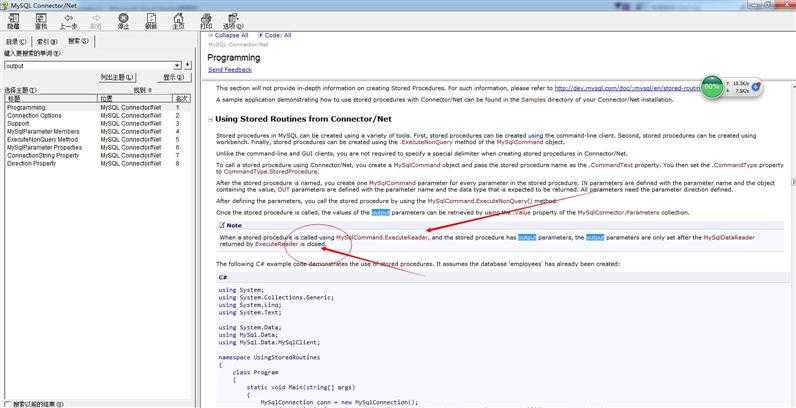Click the Refresh (刷新) toolbar icon
The width and height of the screenshot is (796, 408).
tap(151, 21)
